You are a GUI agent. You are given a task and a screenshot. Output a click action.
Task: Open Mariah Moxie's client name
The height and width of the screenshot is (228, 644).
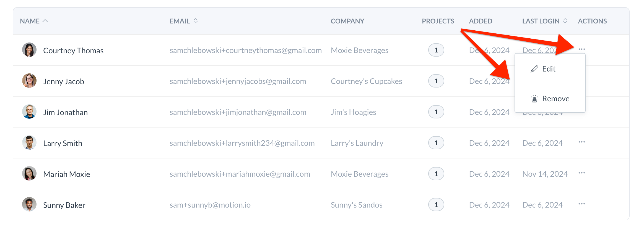click(66, 174)
